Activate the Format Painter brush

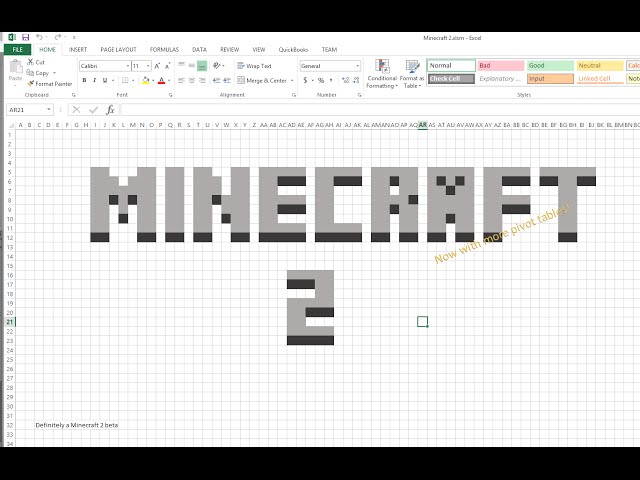point(30,84)
